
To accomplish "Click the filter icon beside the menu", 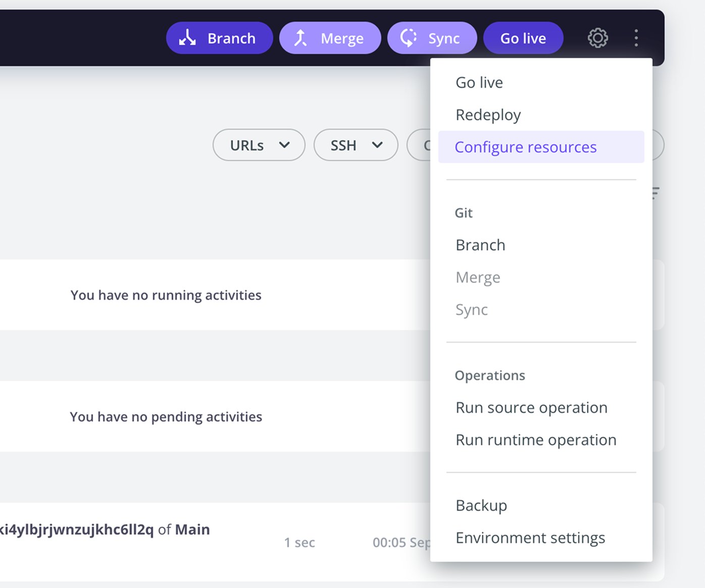I will point(656,193).
